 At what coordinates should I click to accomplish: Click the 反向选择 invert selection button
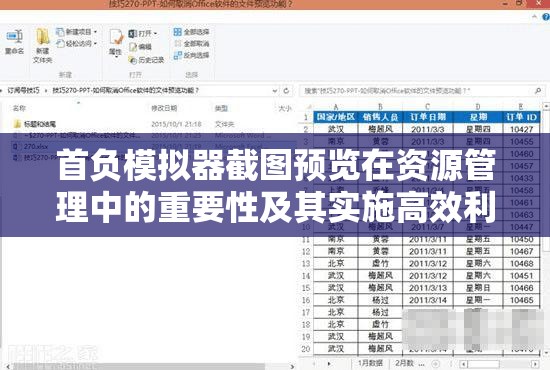192,55
